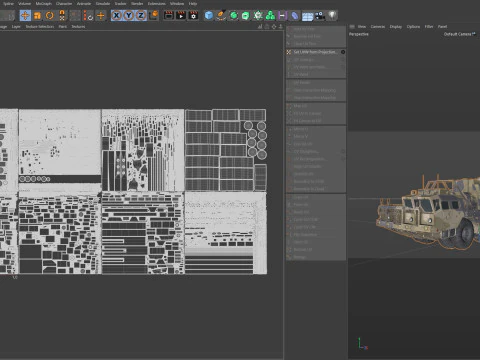
Task: Click Set UVW from Projection command
Action: (315, 52)
